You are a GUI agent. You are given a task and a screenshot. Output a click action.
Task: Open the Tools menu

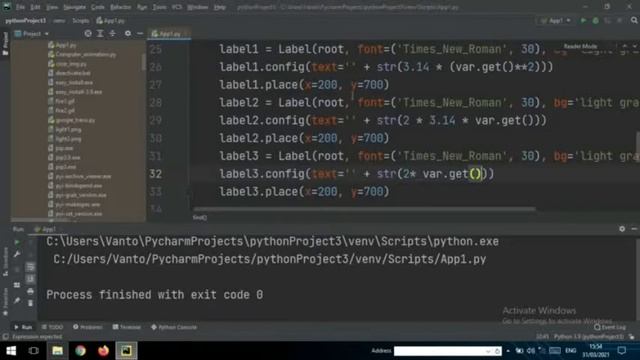pos(159,7)
